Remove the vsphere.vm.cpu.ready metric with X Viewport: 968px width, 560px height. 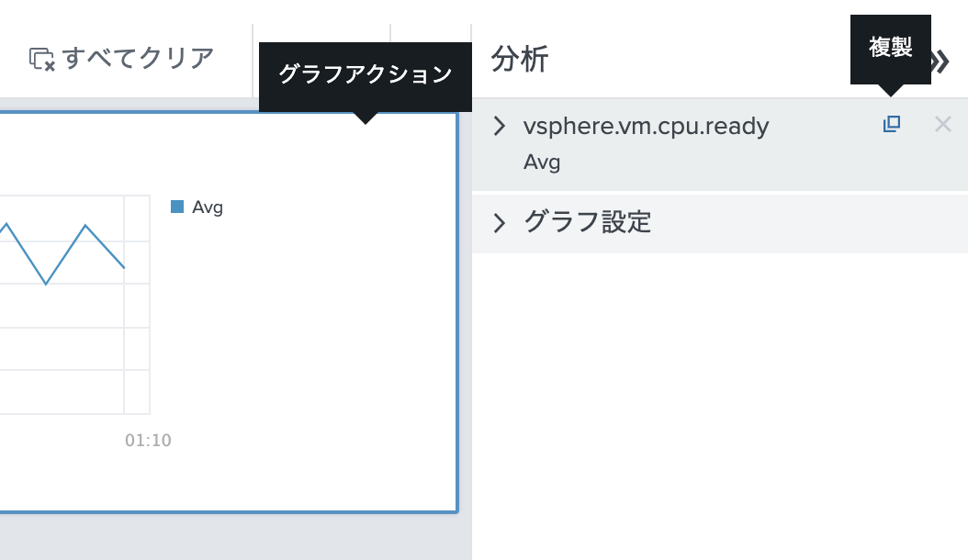(942, 124)
